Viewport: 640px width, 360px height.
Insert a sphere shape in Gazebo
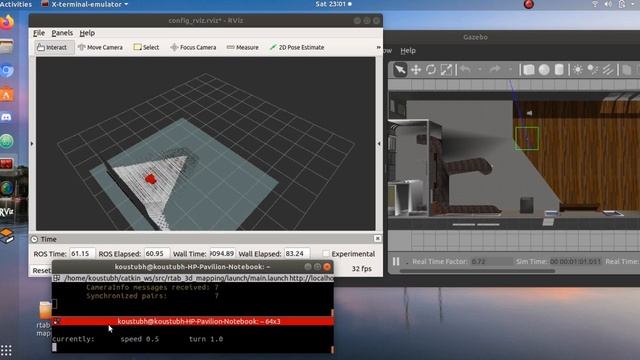(x=544, y=70)
